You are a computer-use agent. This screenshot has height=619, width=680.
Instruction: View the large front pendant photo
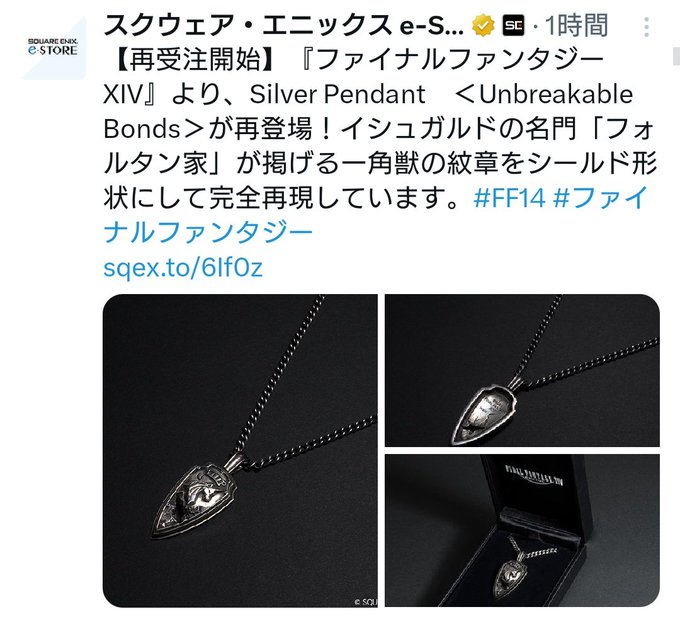pos(240,450)
